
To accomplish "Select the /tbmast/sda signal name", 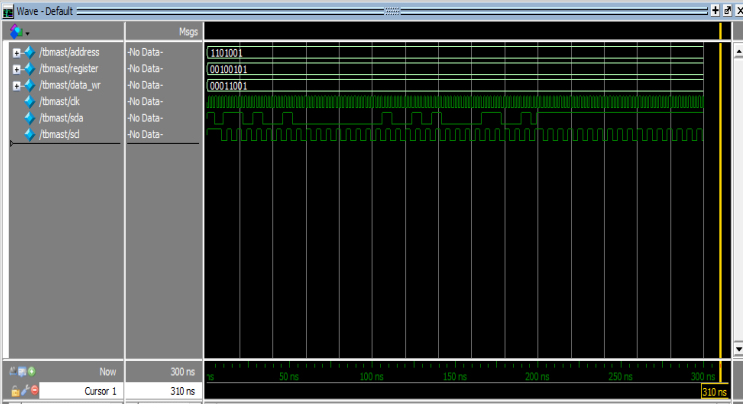I will tap(61, 118).
